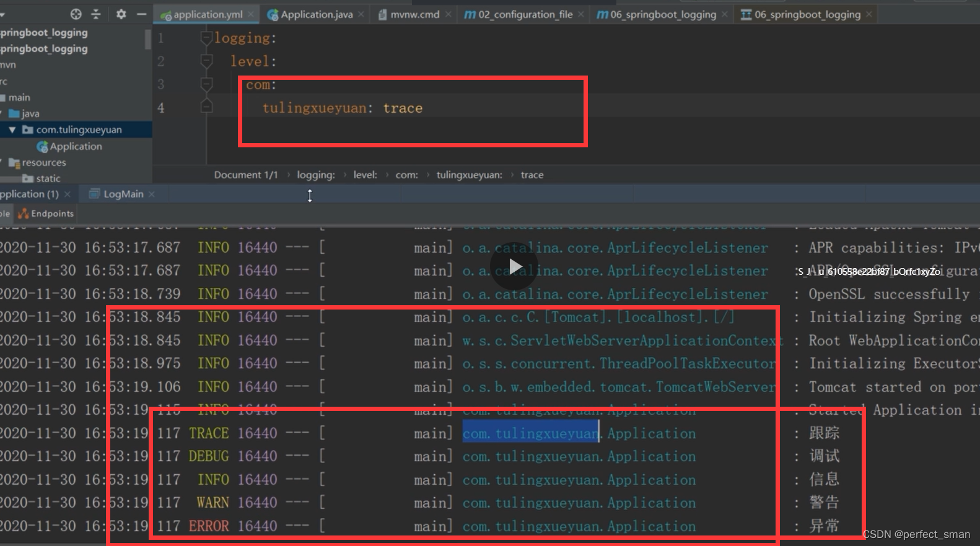The height and width of the screenshot is (546, 980).
Task: Click the DEBUG log level text
Action: 209,456
